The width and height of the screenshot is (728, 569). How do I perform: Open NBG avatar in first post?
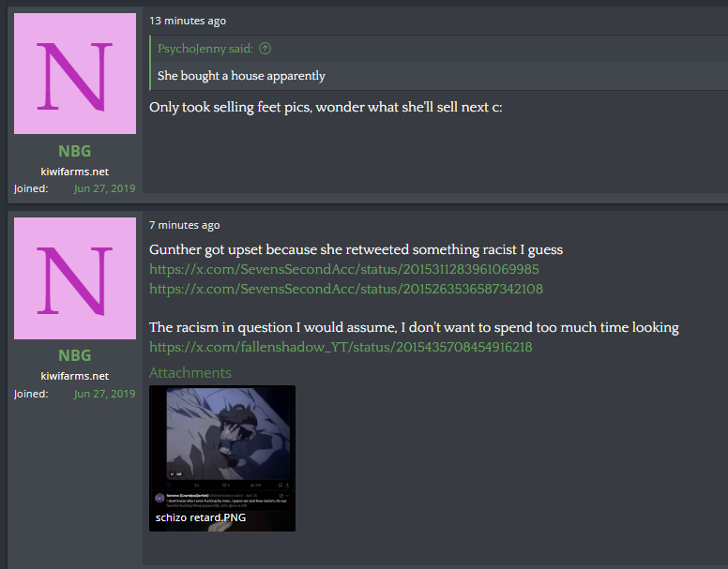(75, 73)
